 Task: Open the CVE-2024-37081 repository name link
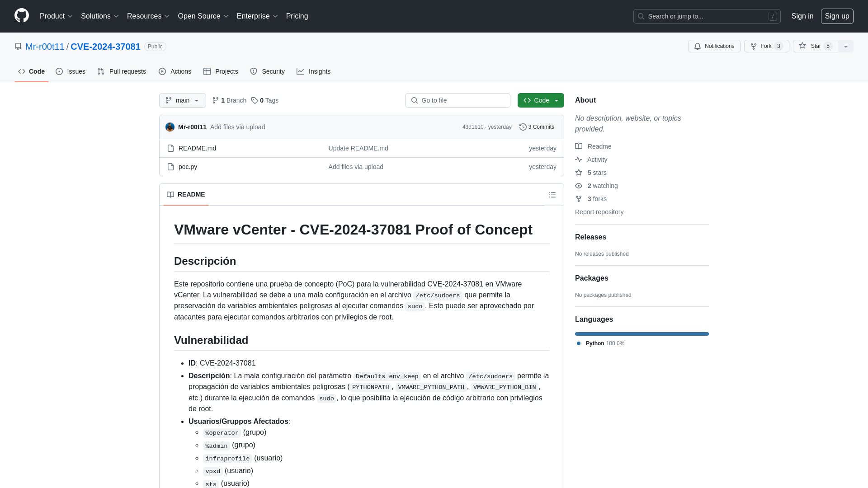[105, 47]
